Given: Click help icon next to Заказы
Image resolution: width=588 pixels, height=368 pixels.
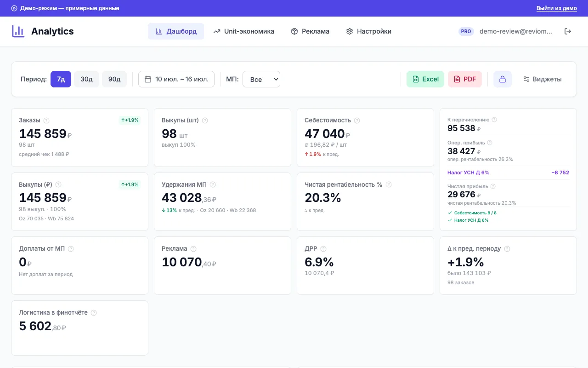Looking at the screenshot, I should [46, 121].
